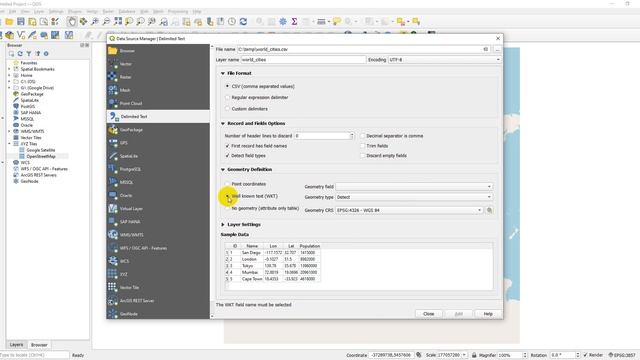
Task: Open the Database menu
Action: click(127, 11)
